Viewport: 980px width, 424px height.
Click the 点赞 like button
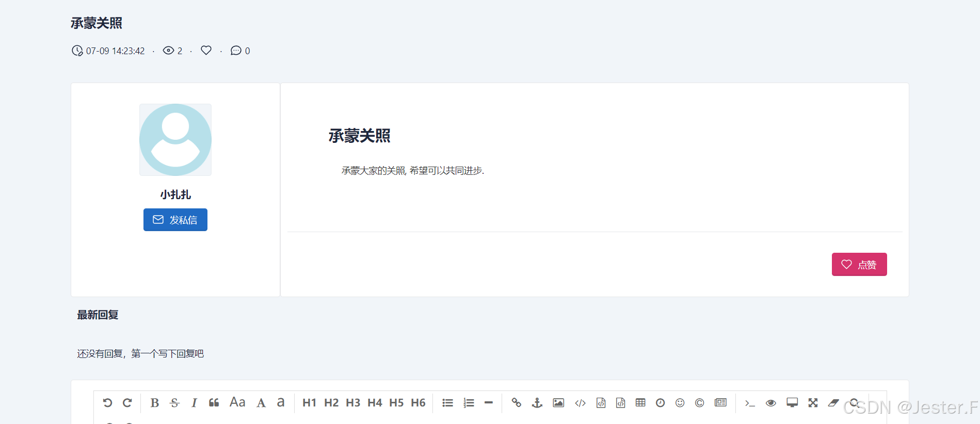point(859,265)
